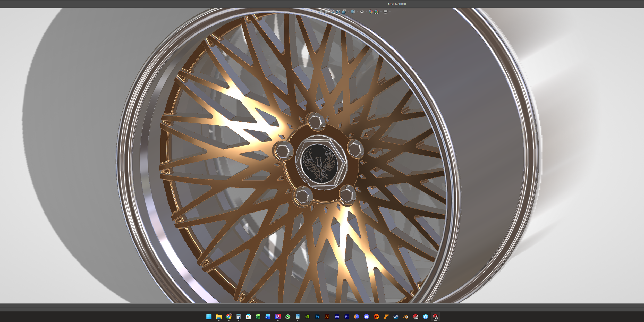Expand the Display Style dropdown arrow

(x=357, y=12)
